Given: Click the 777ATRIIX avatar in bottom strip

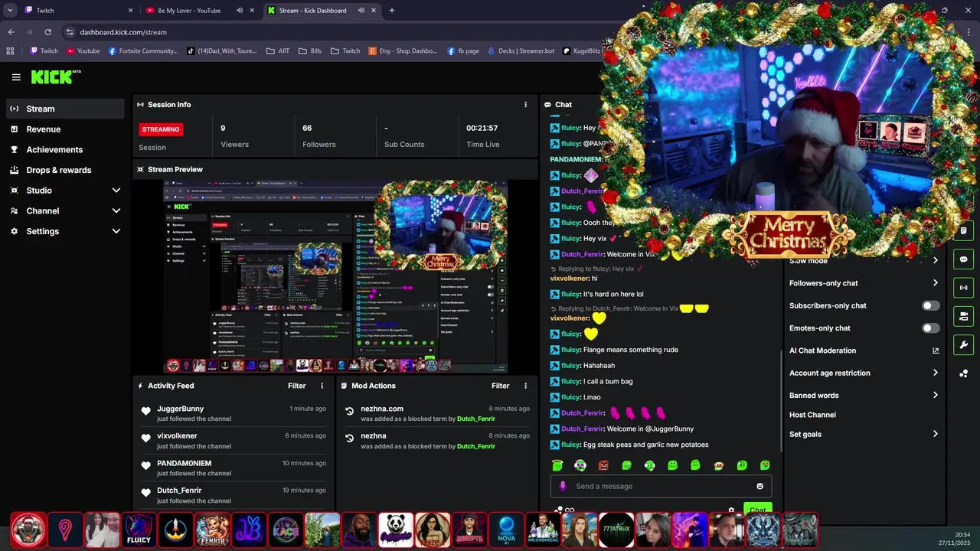Looking at the screenshot, I should (x=616, y=530).
